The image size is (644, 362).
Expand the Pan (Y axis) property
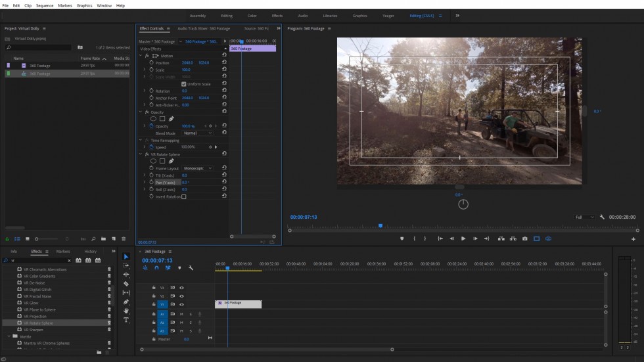[145, 182]
